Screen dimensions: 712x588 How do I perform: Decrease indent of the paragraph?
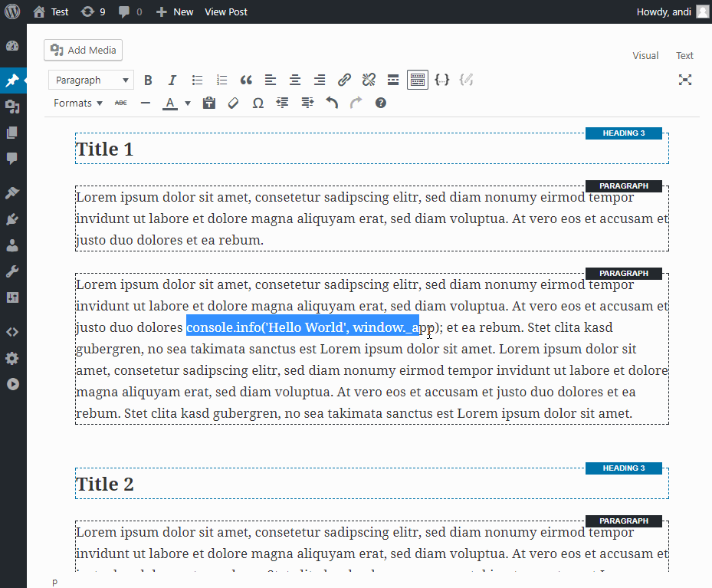(x=283, y=103)
